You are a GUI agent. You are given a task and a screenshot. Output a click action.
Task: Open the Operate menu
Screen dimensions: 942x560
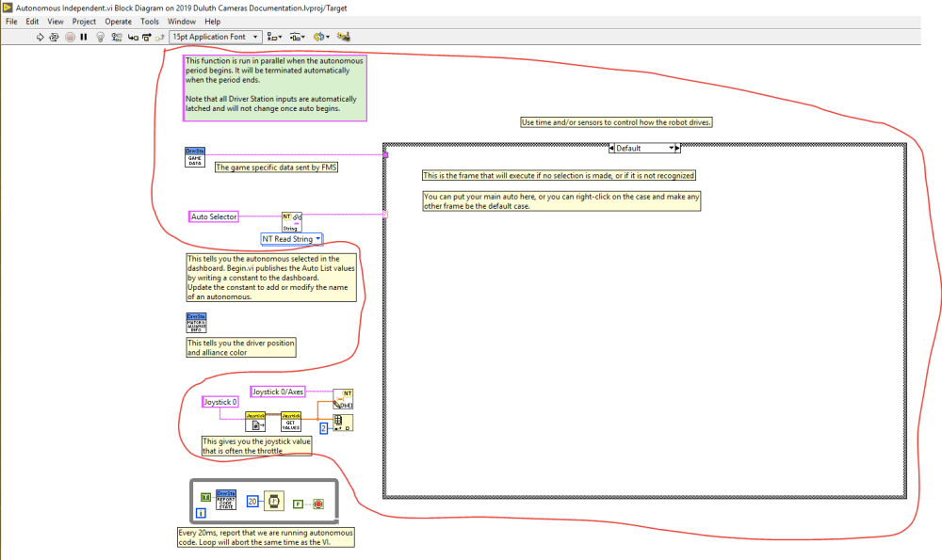point(118,21)
